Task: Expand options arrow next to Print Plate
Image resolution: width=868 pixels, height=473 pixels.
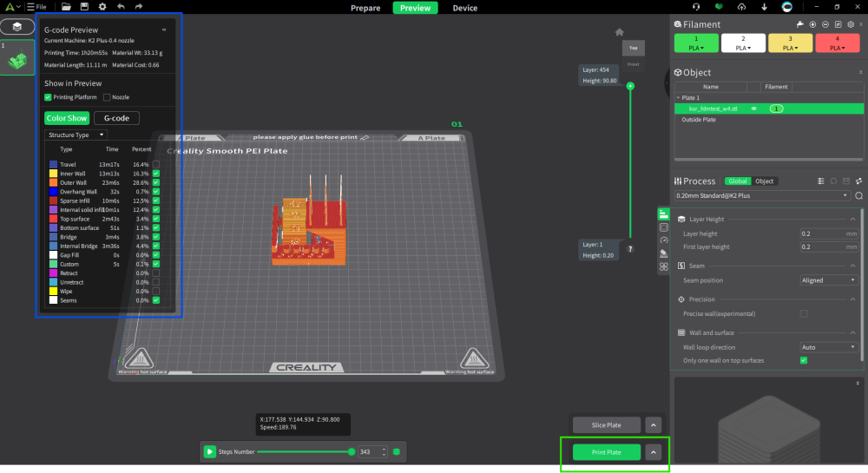Action: (x=654, y=452)
